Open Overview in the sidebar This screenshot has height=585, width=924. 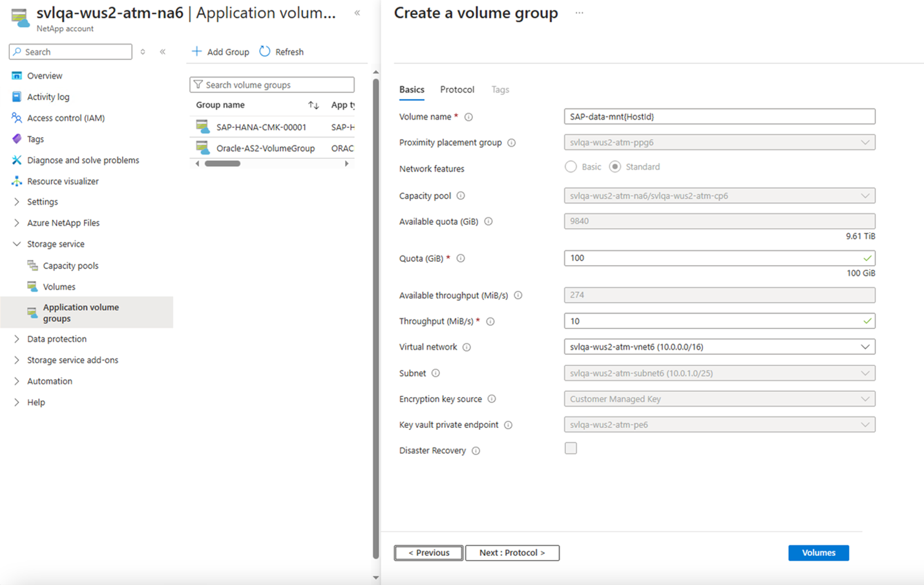tap(45, 76)
